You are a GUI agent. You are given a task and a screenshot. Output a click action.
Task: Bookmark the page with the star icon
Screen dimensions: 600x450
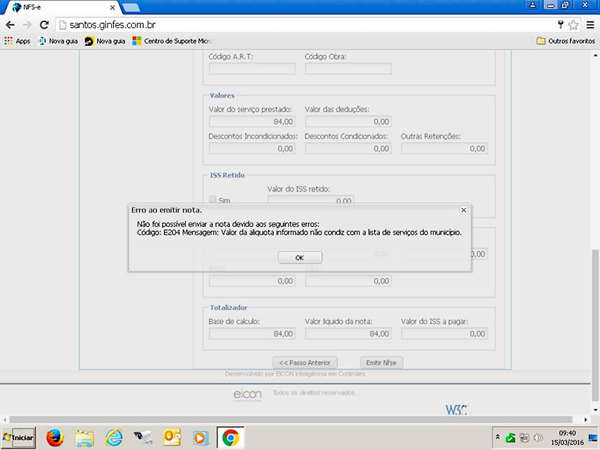pos(573,25)
